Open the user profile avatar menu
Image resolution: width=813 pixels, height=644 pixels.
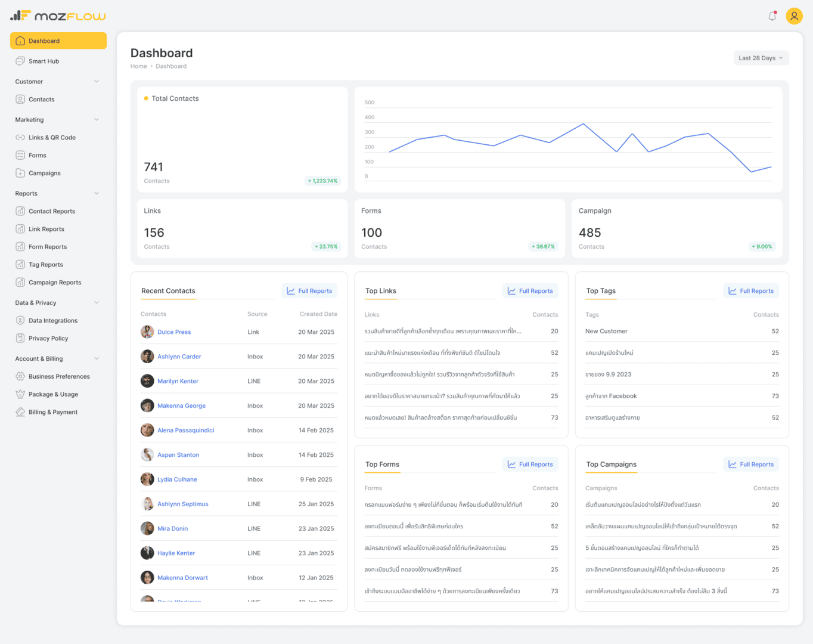794,16
